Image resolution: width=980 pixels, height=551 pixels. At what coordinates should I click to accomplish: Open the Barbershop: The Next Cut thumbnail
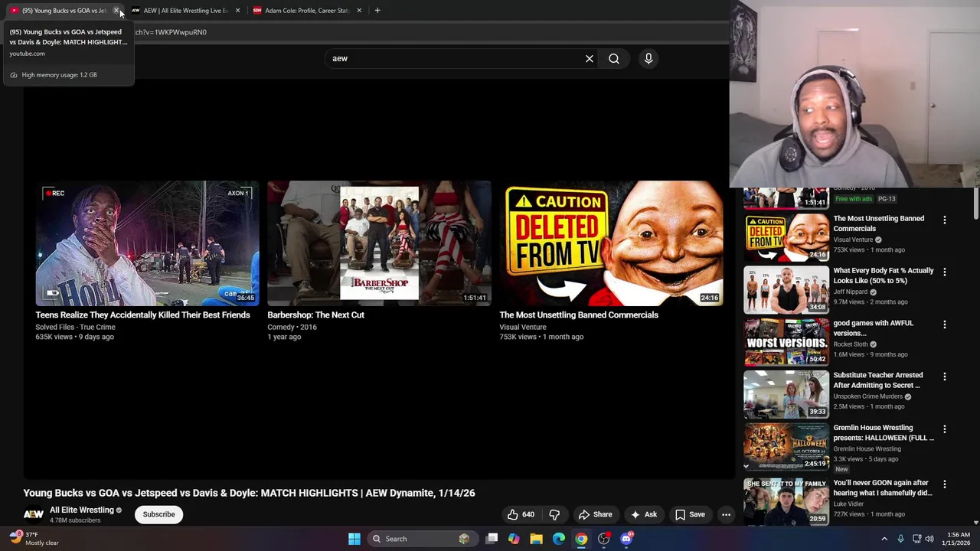tap(379, 243)
